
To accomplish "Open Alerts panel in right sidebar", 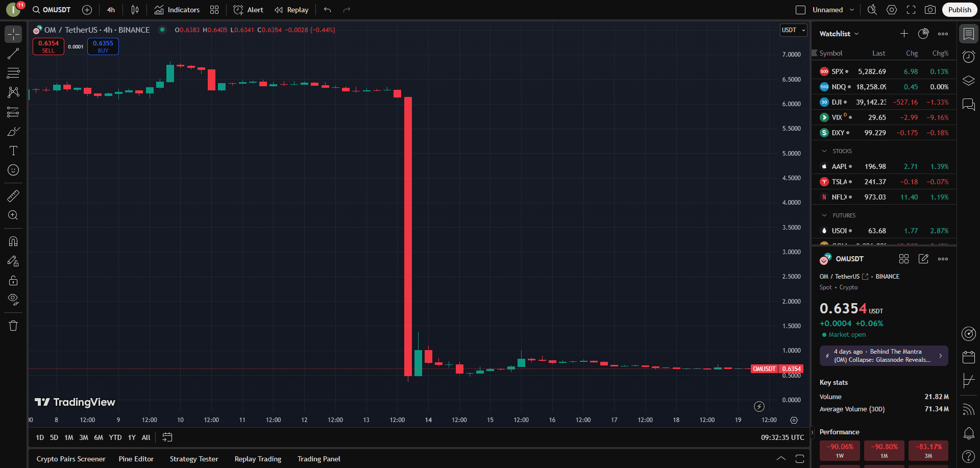I will point(969,57).
